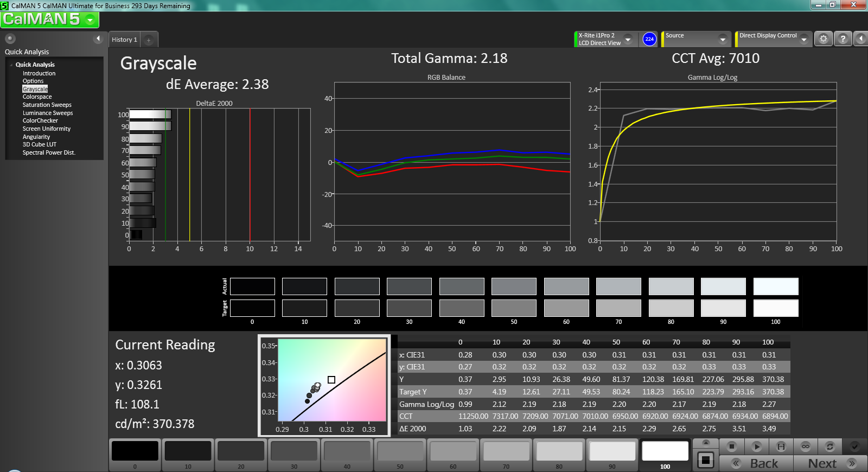Collapse left panel using sidebar arrow icon
Screen dimensions: 868x472
[98, 39]
